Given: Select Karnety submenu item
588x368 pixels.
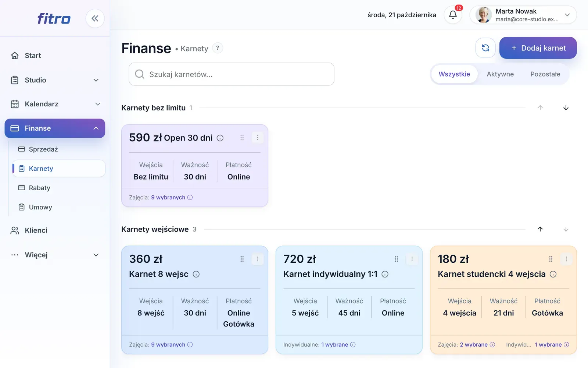Looking at the screenshot, I should click(x=59, y=169).
